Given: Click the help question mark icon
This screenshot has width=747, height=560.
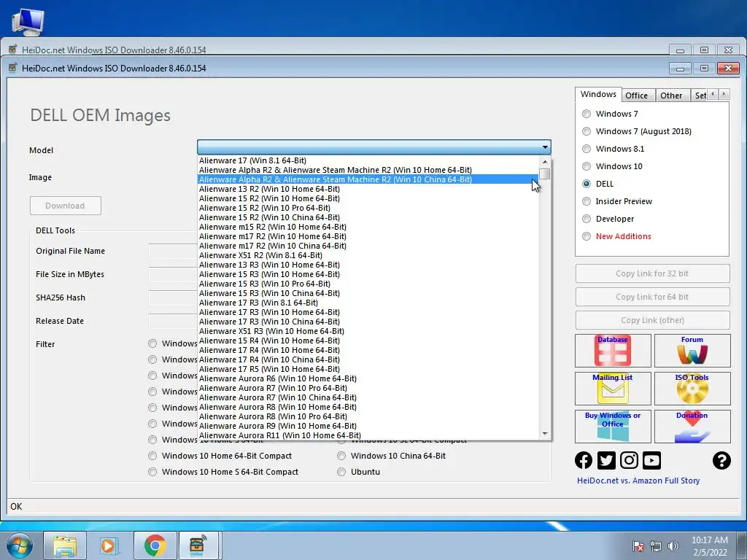Looking at the screenshot, I should pos(721,461).
